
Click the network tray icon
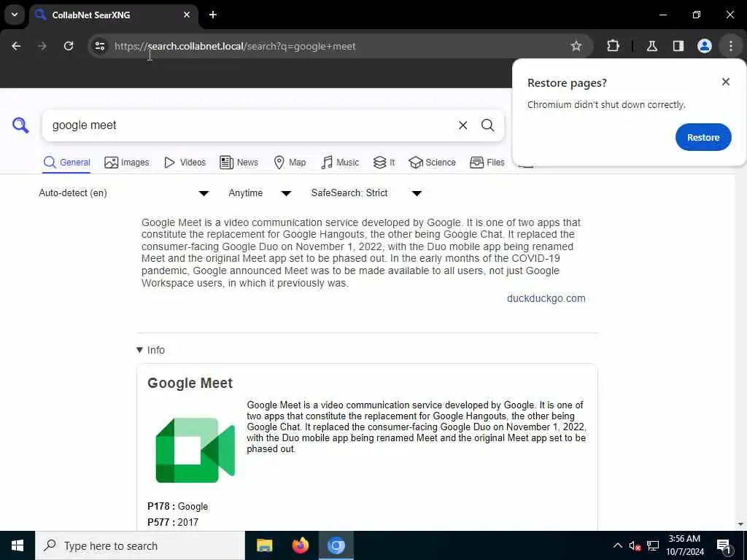(653, 545)
